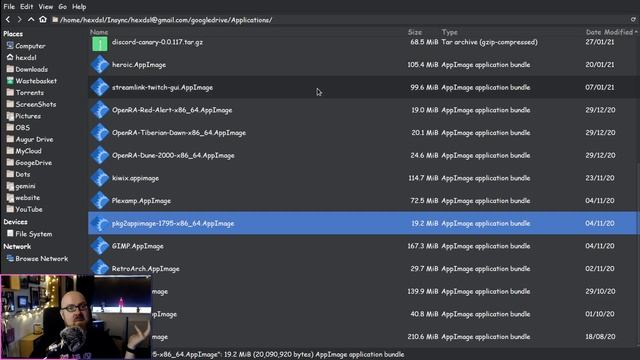This screenshot has width=640, height=360.
Task: Click the 27/01/21 date cell
Action: pyautogui.click(x=600, y=42)
